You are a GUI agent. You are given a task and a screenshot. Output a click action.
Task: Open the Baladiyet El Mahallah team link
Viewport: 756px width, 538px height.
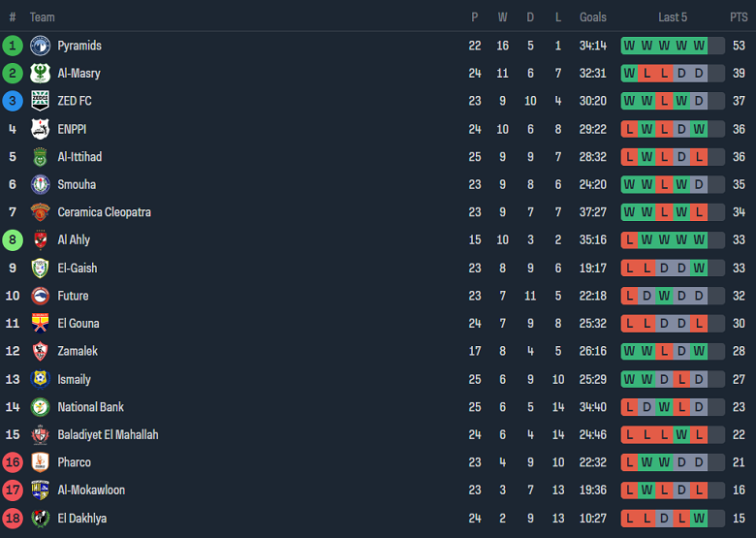pos(108,435)
